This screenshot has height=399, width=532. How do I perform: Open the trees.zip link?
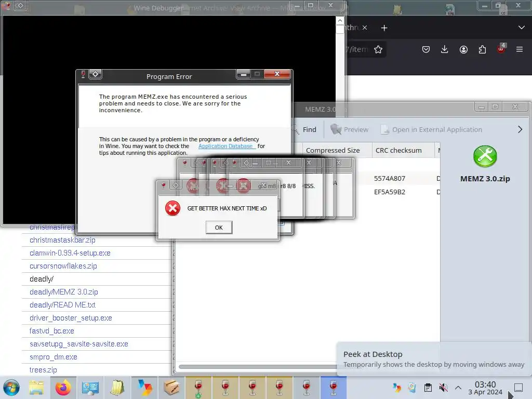click(43, 370)
